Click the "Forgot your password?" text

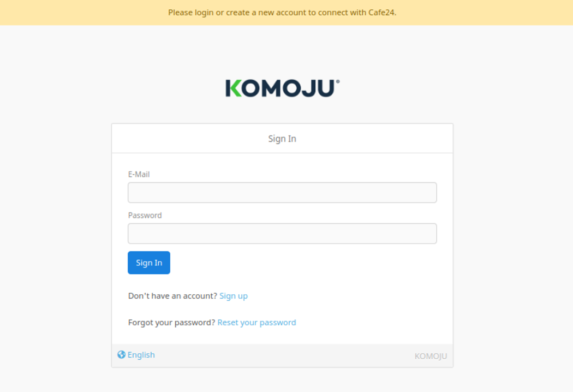point(171,323)
